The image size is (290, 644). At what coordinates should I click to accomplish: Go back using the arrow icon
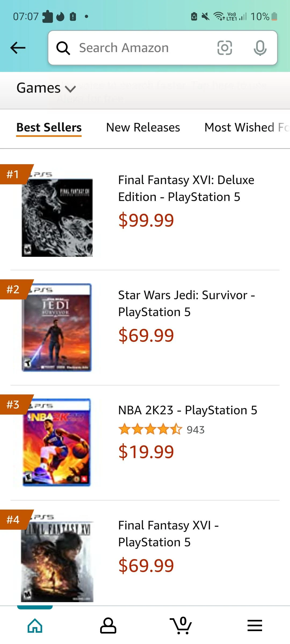pyautogui.click(x=18, y=47)
